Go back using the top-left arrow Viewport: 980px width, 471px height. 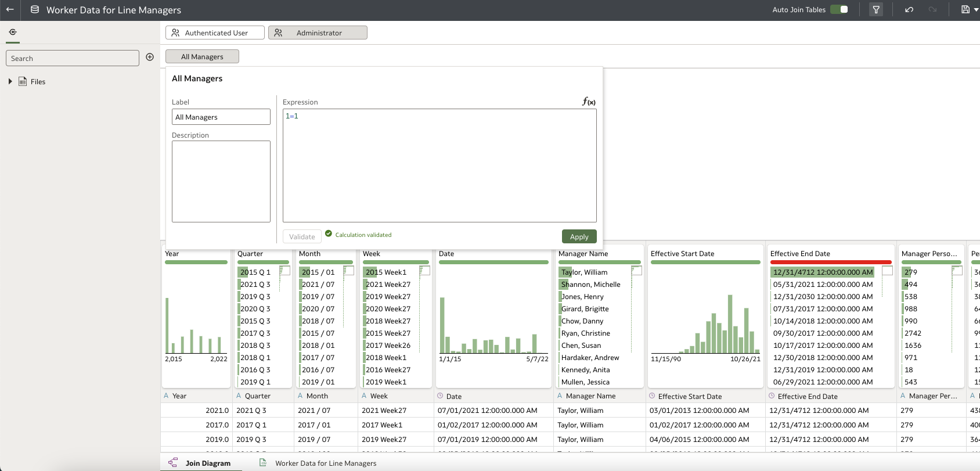(10, 10)
